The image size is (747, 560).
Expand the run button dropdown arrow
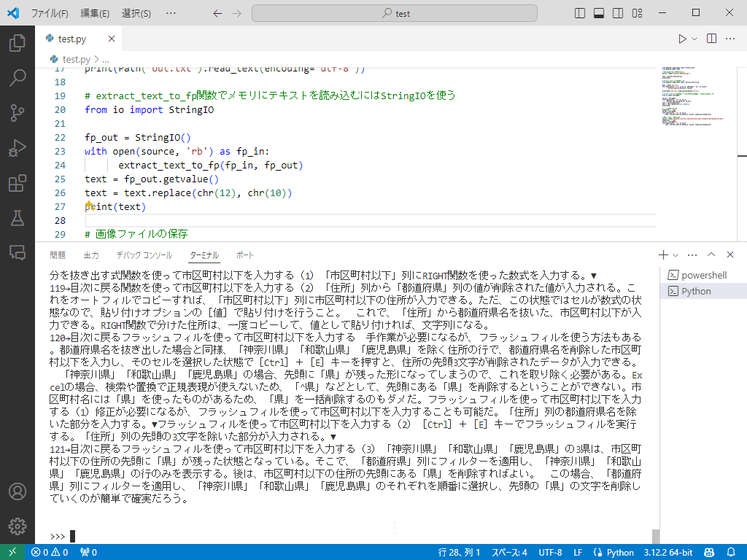click(694, 39)
